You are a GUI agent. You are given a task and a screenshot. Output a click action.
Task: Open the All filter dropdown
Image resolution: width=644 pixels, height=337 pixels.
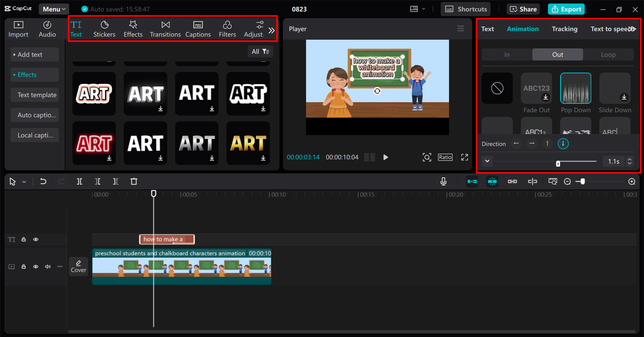pos(260,51)
